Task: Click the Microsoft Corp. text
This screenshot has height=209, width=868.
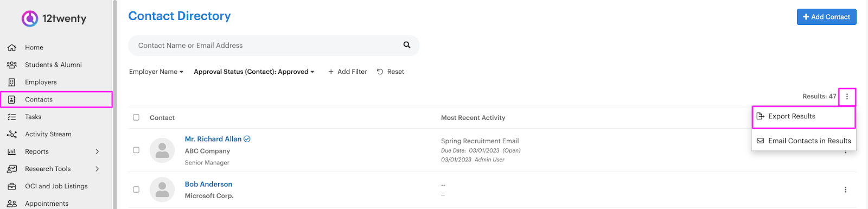Action: point(209,196)
